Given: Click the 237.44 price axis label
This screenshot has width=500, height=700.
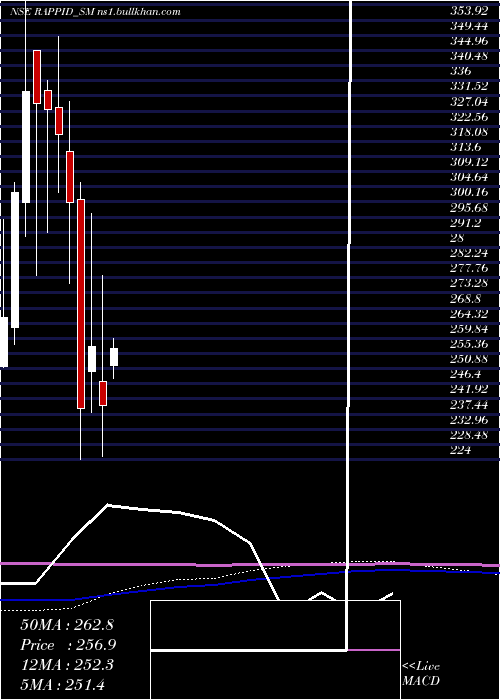Looking at the screenshot, I should click(469, 405).
